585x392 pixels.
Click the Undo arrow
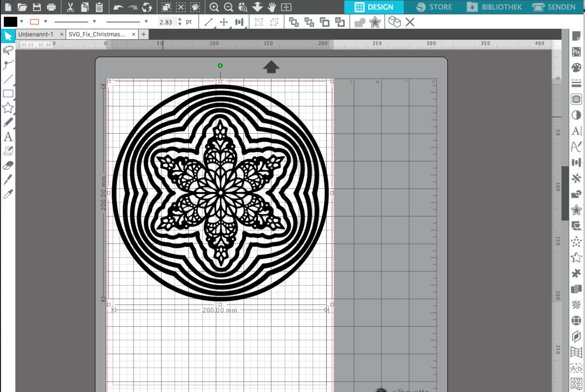[x=118, y=7]
